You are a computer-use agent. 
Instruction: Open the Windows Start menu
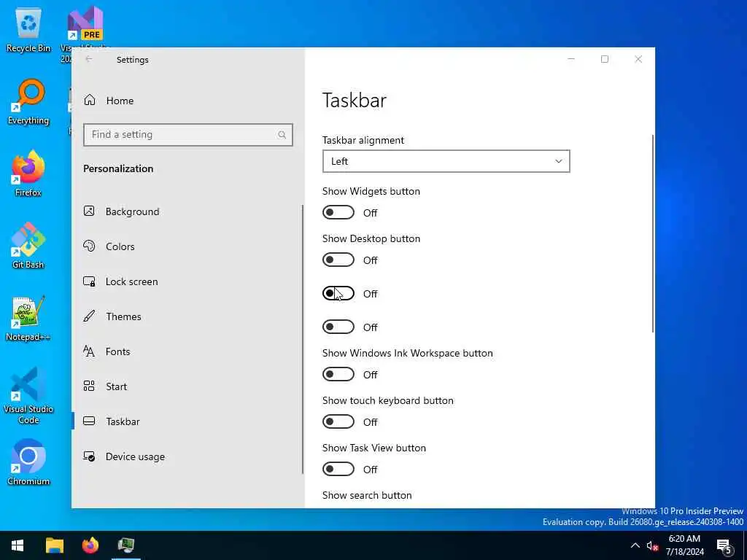point(18,545)
